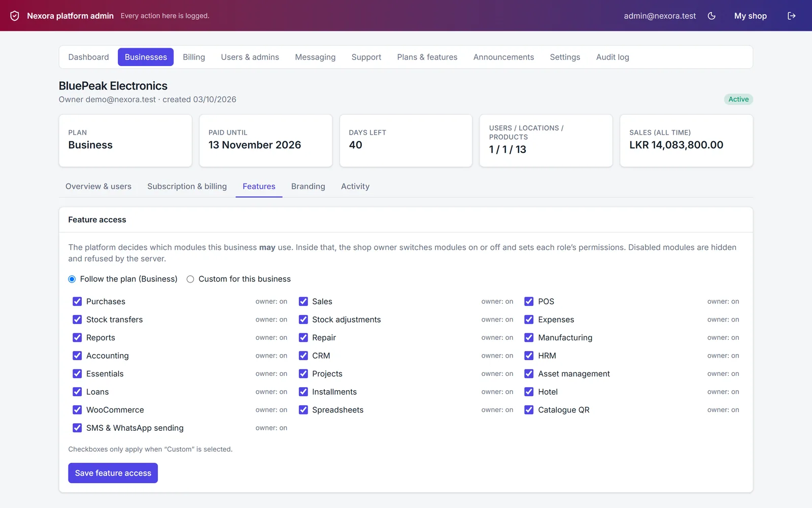Toggle the Sales checkbox

coord(303,301)
